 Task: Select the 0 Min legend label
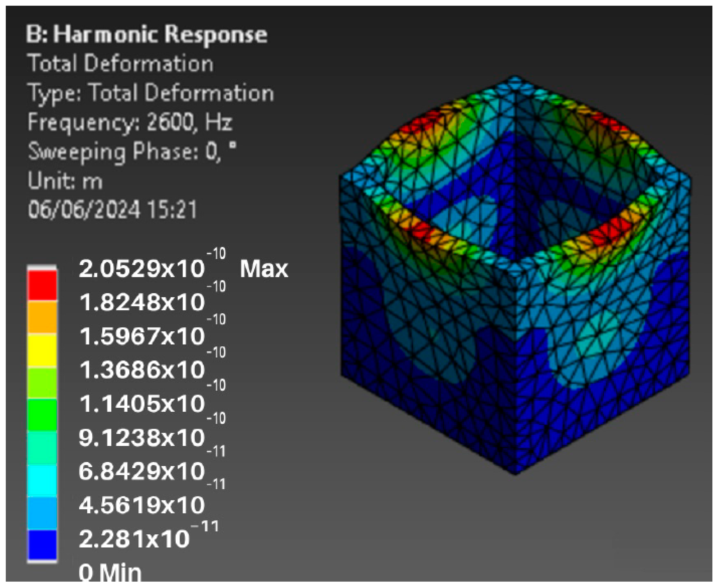coord(110,573)
